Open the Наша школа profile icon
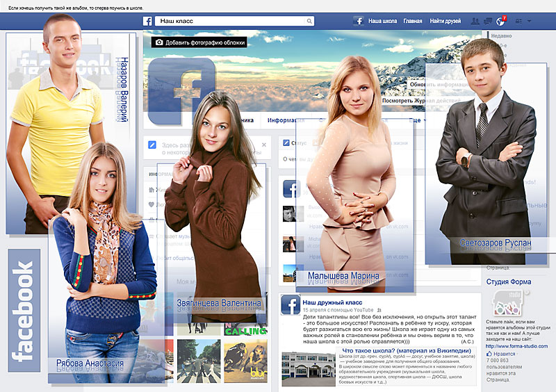Screen dimensions: 556x392 359,21
